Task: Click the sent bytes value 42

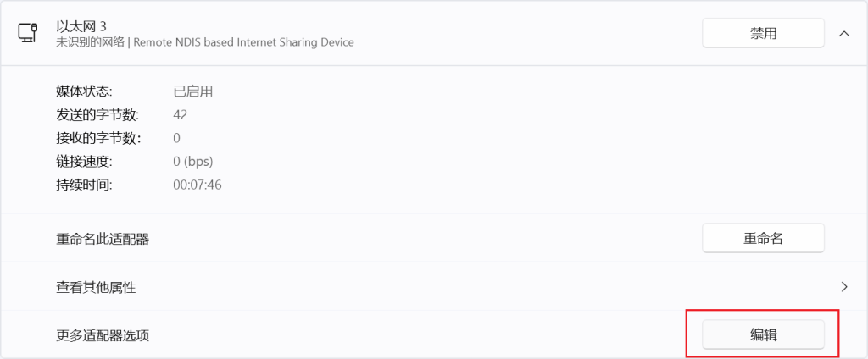Action: (180, 114)
